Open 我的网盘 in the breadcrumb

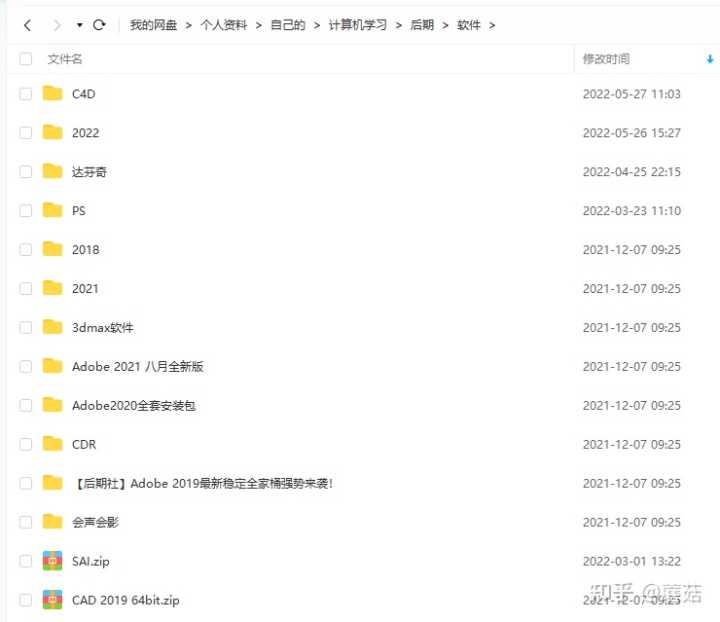coord(153,25)
